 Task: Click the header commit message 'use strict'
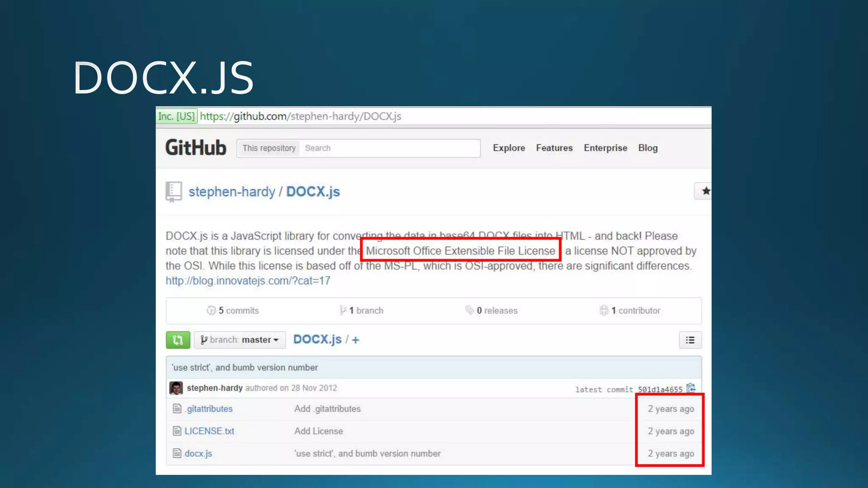245,367
